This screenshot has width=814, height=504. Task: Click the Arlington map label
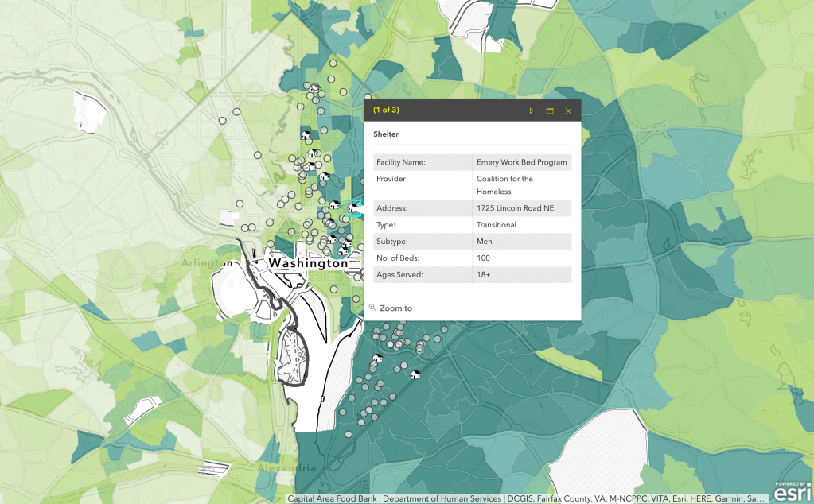[205, 263]
